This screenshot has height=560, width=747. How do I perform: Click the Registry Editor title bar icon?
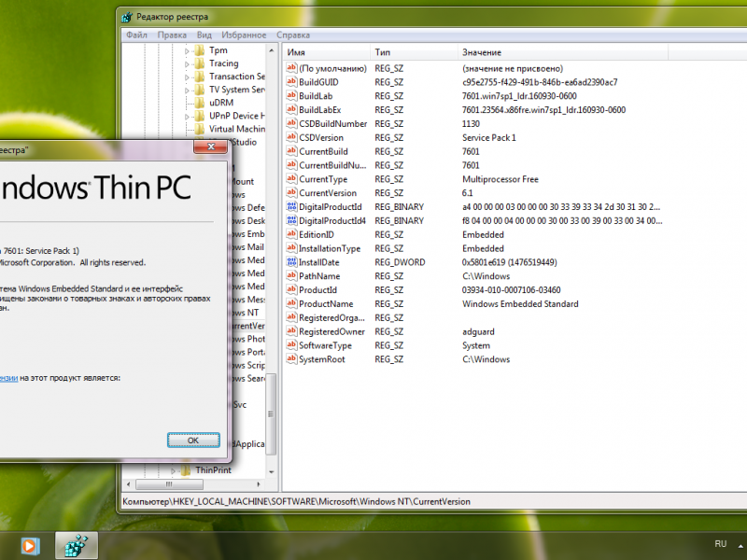(126, 17)
